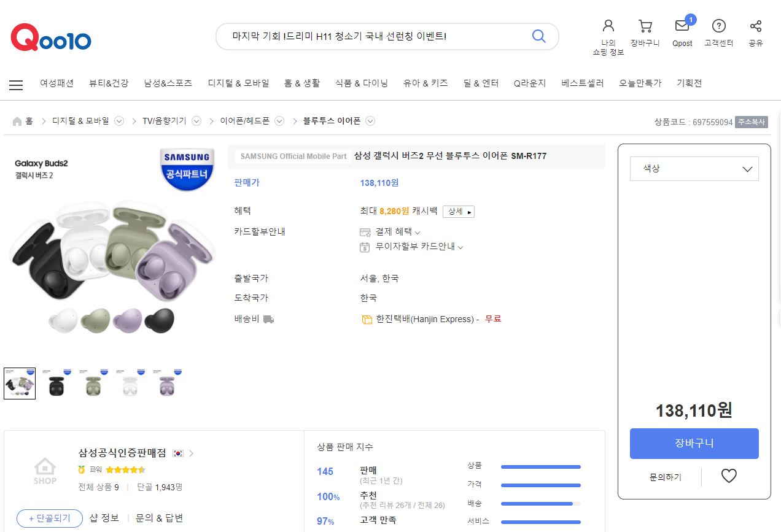Select the lavender Buds2 thumbnail
This screenshot has height=532, width=781.
pyautogui.click(x=167, y=384)
